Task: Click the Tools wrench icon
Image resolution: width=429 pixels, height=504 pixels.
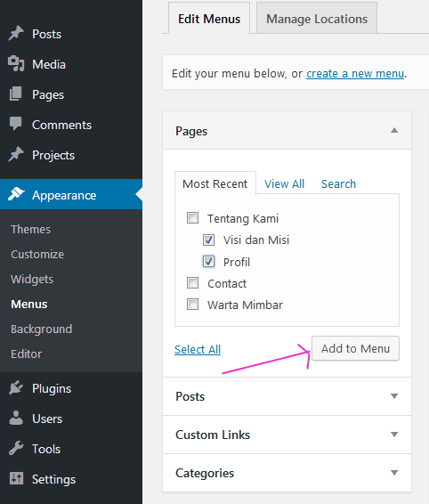Action: coord(16,448)
